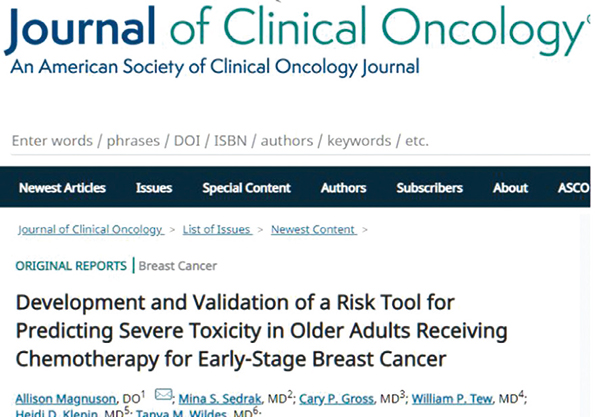Click the Journal of Clinical Oncology logo
600x417 pixels.
click(294, 40)
